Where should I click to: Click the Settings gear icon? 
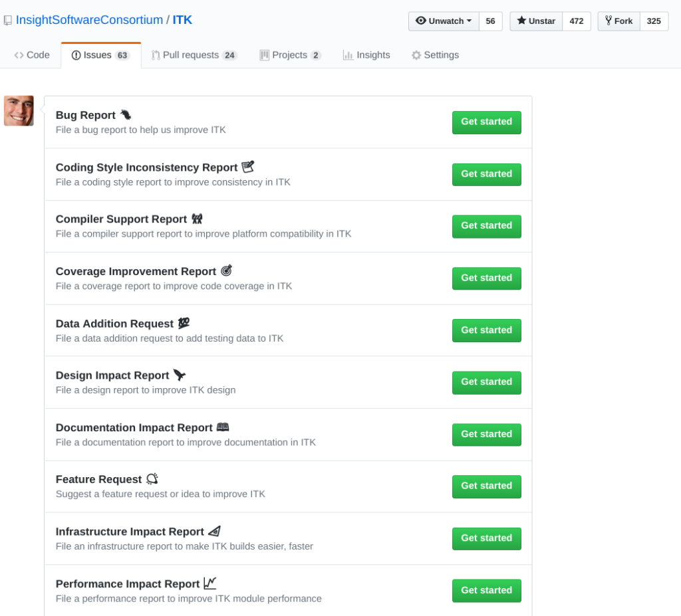(x=419, y=55)
